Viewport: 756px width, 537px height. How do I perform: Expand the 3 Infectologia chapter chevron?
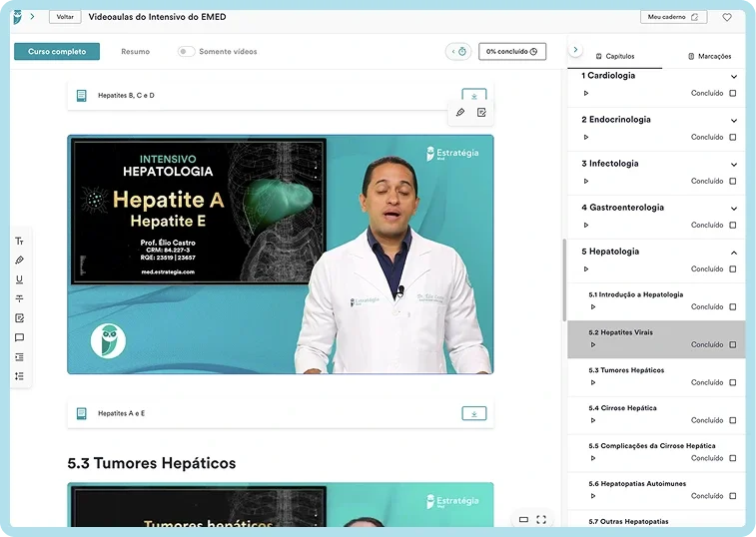734,165
